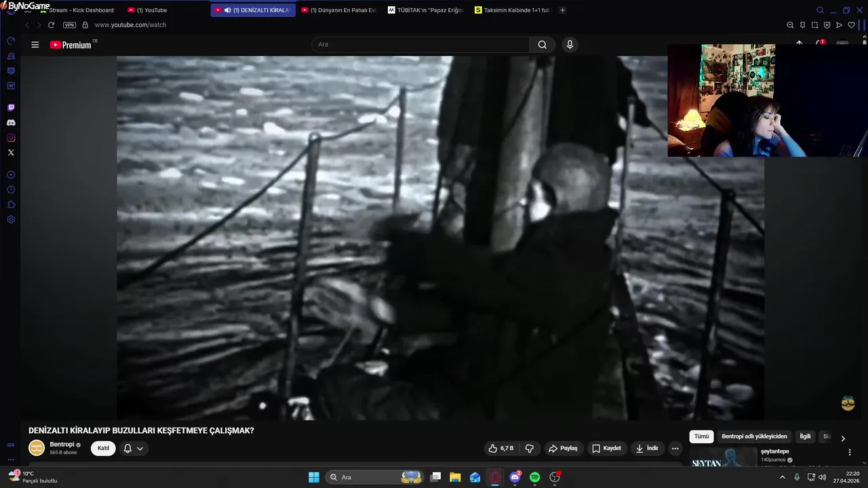Viewport: 868px width, 488px height.
Task: Open the pinboard pin icon
Action: 802,25
